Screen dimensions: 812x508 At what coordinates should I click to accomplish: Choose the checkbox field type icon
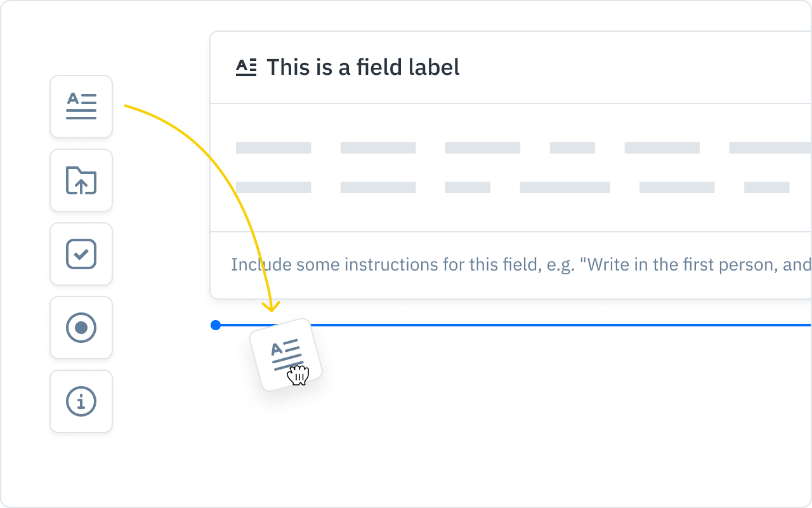click(81, 254)
